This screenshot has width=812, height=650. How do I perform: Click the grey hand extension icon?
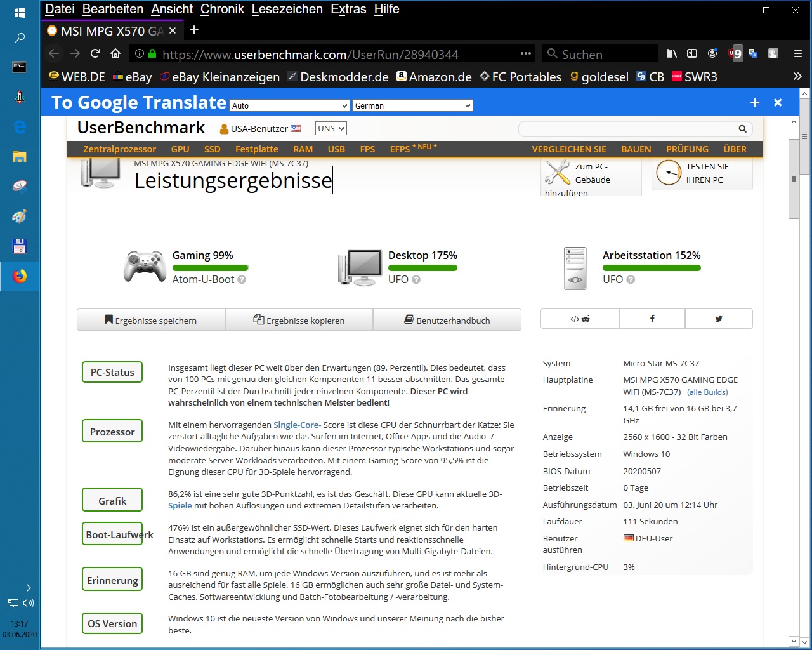tap(773, 53)
